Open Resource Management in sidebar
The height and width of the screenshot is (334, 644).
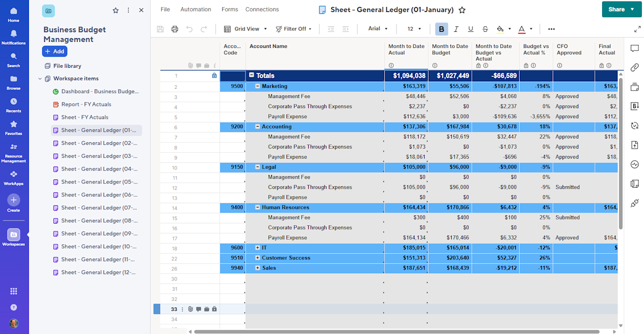coord(13,152)
